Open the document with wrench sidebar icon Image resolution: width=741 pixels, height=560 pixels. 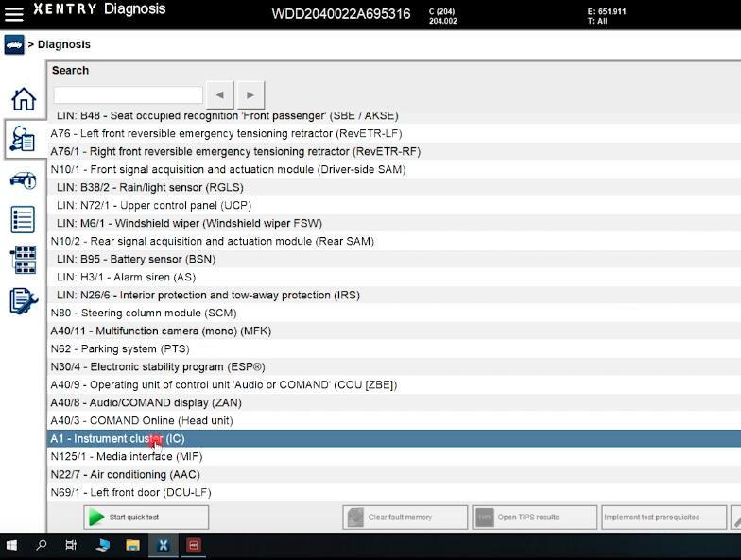pos(23,300)
